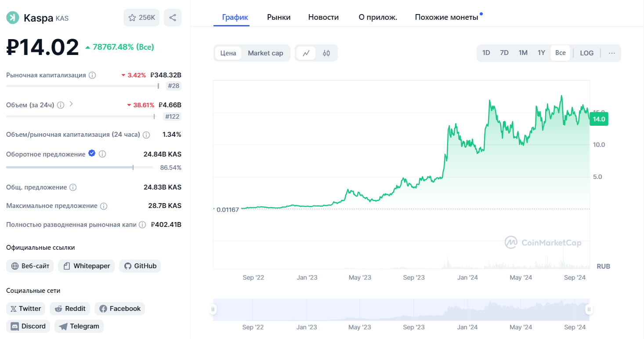
Task: Click the 0.01167 starting price label
Action: pyautogui.click(x=228, y=209)
